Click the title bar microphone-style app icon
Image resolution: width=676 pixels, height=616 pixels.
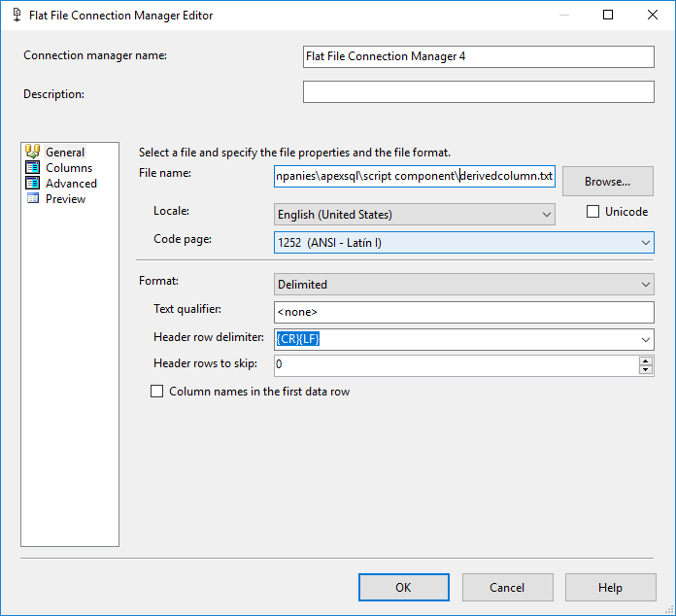[x=16, y=16]
